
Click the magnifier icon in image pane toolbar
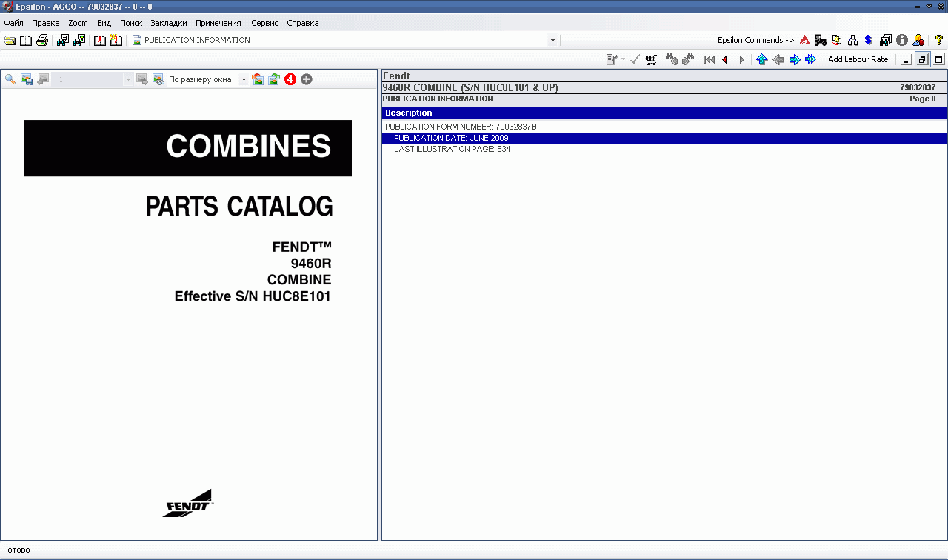coord(10,79)
